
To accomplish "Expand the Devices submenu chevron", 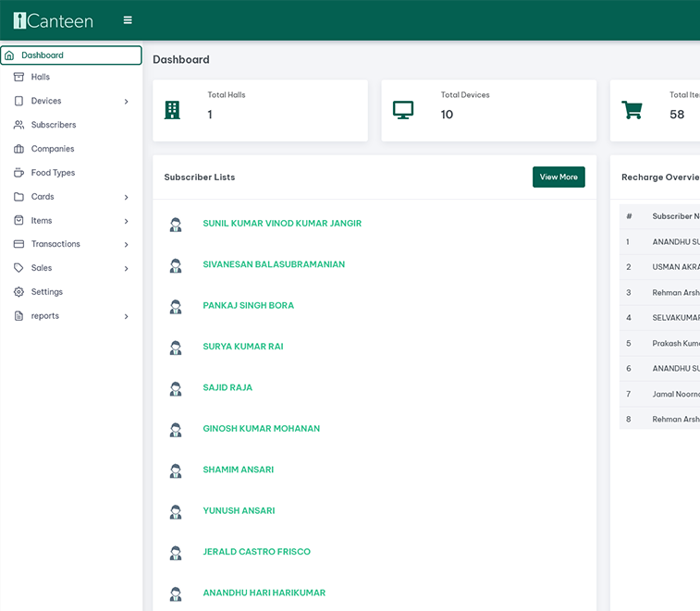I will (x=127, y=102).
